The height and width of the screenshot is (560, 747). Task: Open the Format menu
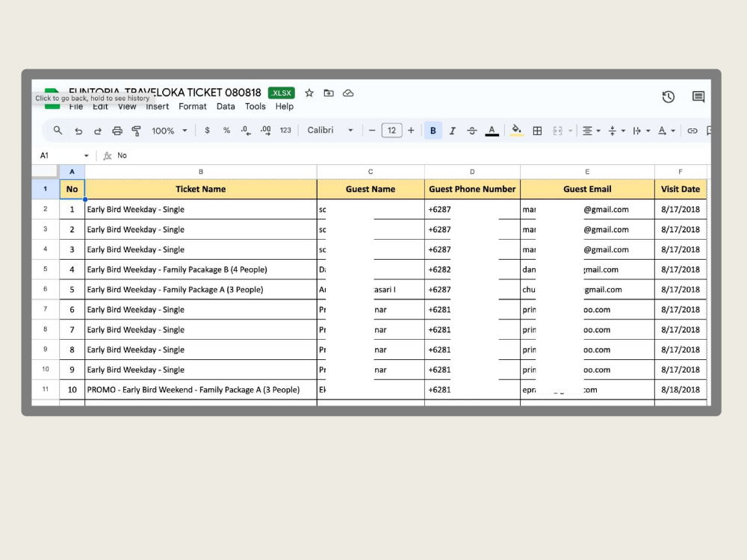point(193,107)
